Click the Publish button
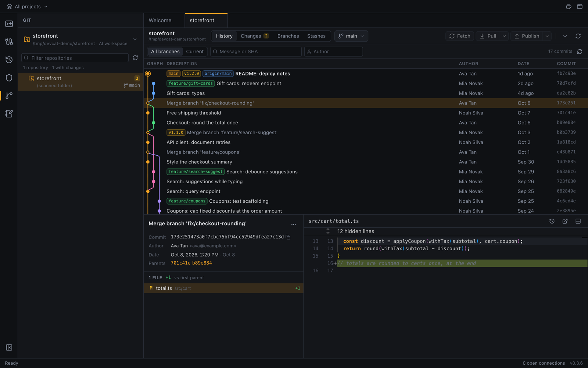588x368 pixels. point(527,36)
